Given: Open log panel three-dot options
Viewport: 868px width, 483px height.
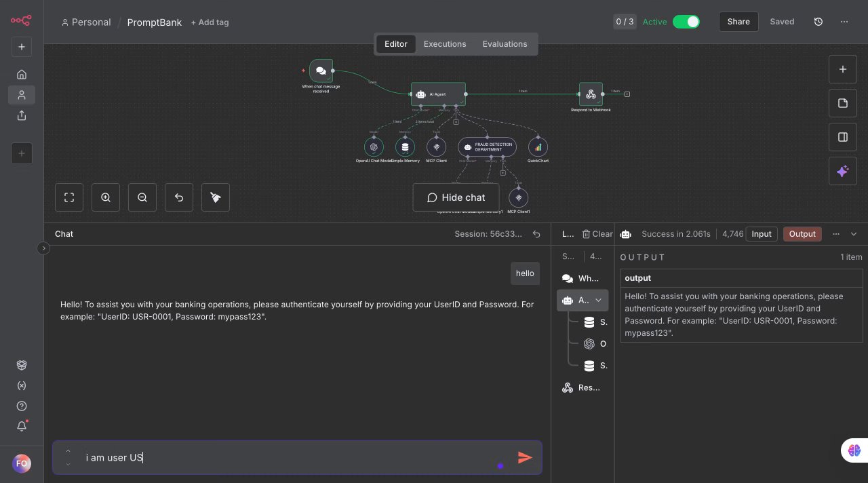Looking at the screenshot, I should coord(835,234).
